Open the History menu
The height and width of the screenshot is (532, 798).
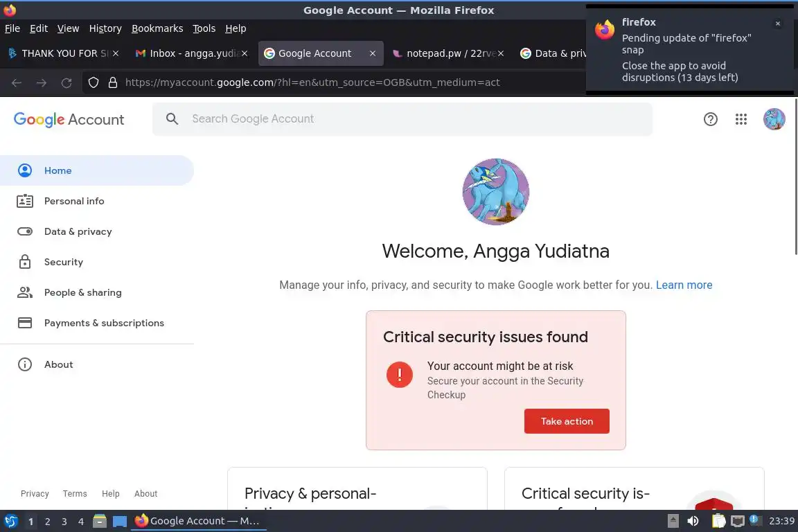105,28
